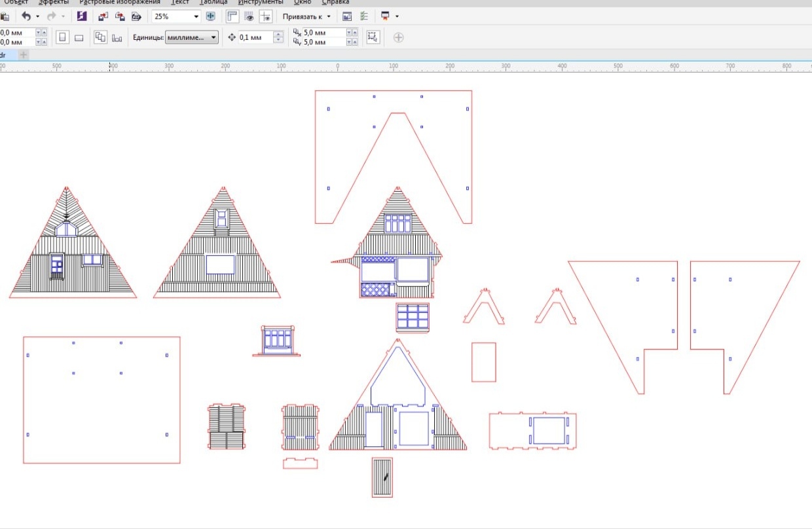The height and width of the screenshot is (529, 812).
Task: Click the Undo arrow icon
Action: [26, 16]
